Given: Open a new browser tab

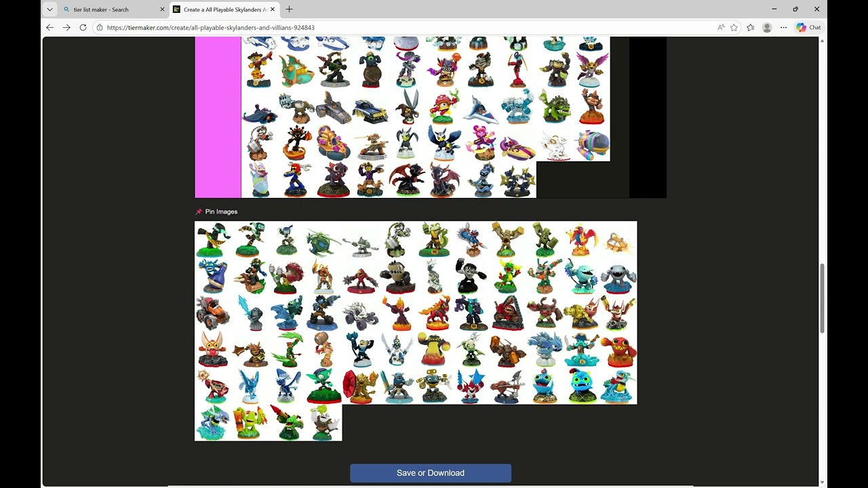Looking at the screenshot, I should pyautogui.click(x=290, y=9).
